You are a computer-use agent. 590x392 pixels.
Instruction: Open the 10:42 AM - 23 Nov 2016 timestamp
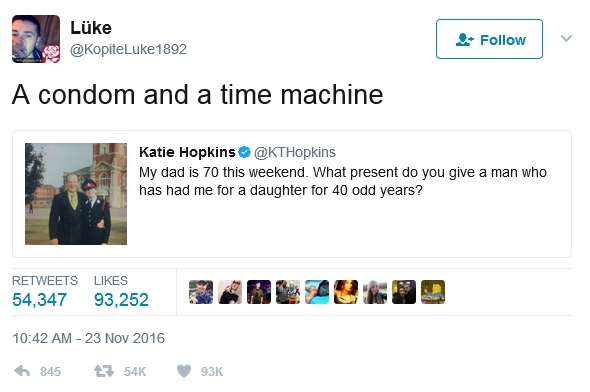(88, 338)
